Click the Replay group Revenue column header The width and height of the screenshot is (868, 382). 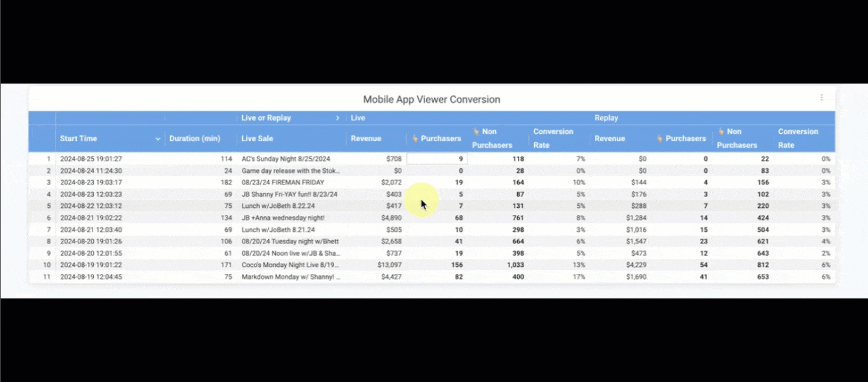click(x=610, y=139)
